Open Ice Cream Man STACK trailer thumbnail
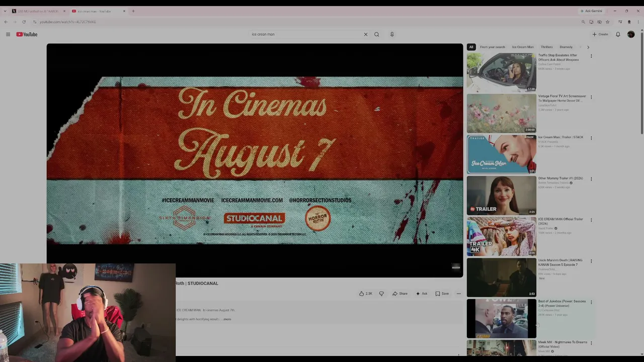 [x=501, y=154]
